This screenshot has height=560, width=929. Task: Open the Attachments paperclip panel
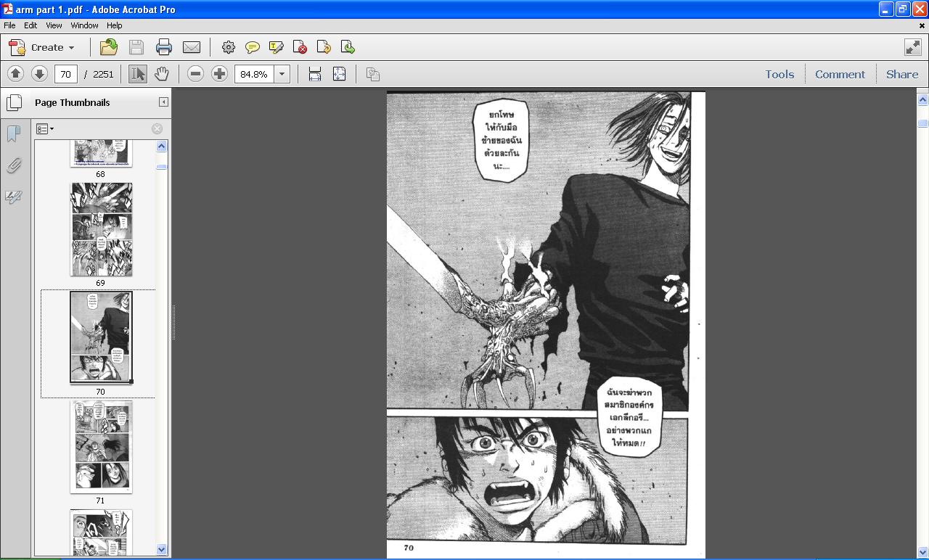pos(14,165)
